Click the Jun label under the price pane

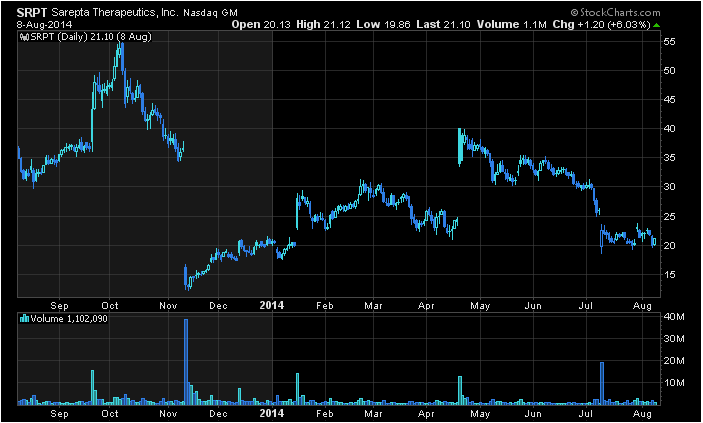click(533, 306)
